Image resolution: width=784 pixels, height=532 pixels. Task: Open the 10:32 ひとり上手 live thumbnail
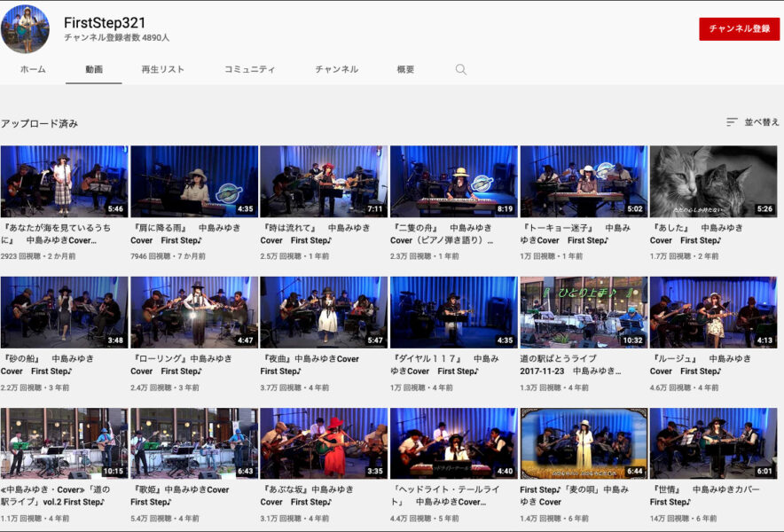coord(584,312)
